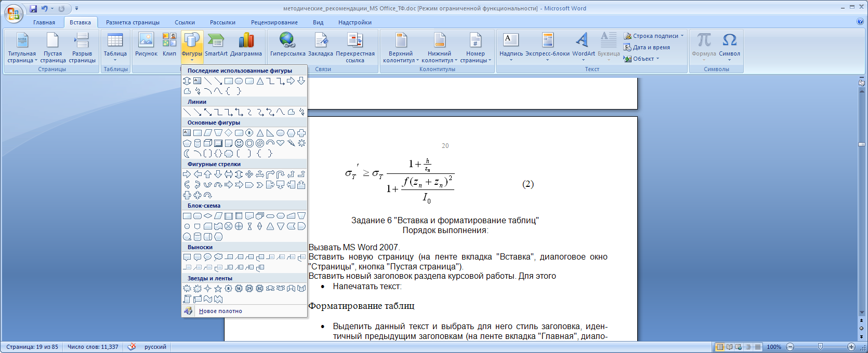Pick the wave shape in stars and ribbons
Screen dimensions: 868x353
click(208, 299)
